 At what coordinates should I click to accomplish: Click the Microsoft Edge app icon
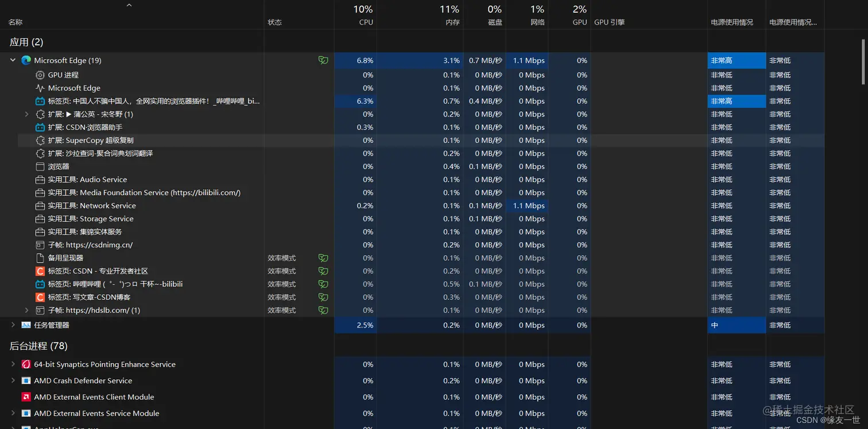[26, 60]
